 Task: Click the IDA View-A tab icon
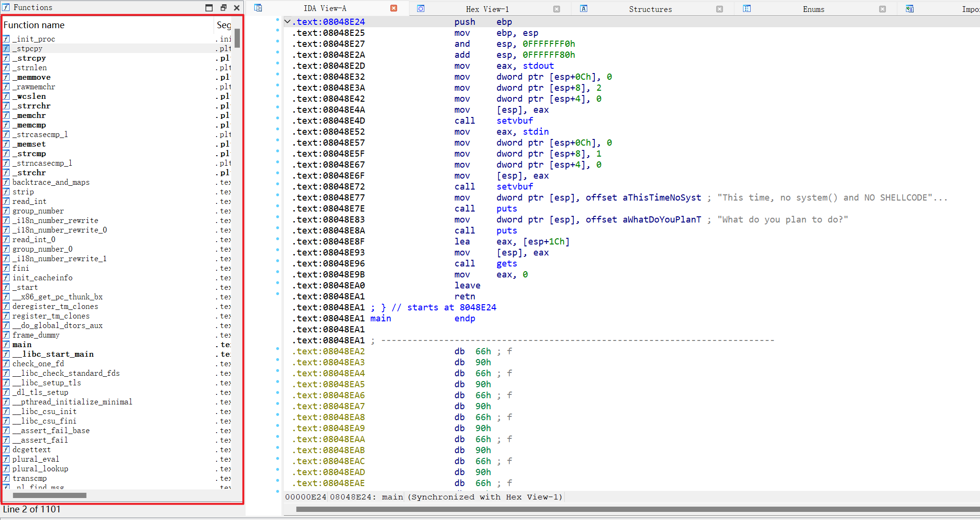click(x=258, y=8)
